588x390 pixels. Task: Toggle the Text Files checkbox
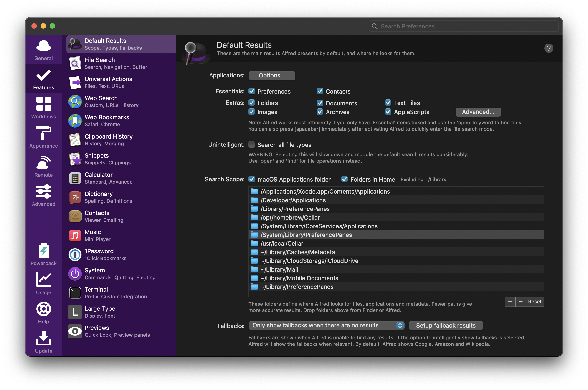coord(388,103)
